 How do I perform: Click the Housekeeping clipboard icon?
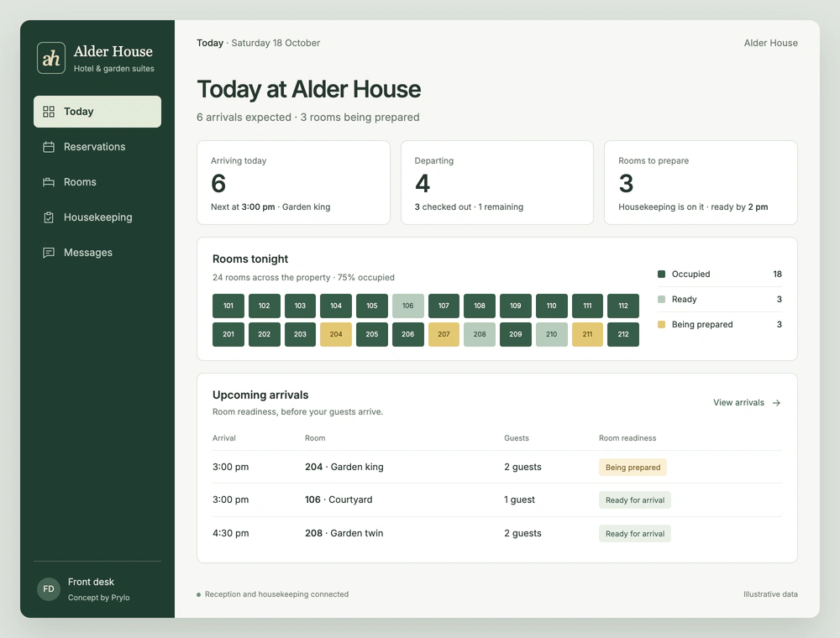coord(49,217)
